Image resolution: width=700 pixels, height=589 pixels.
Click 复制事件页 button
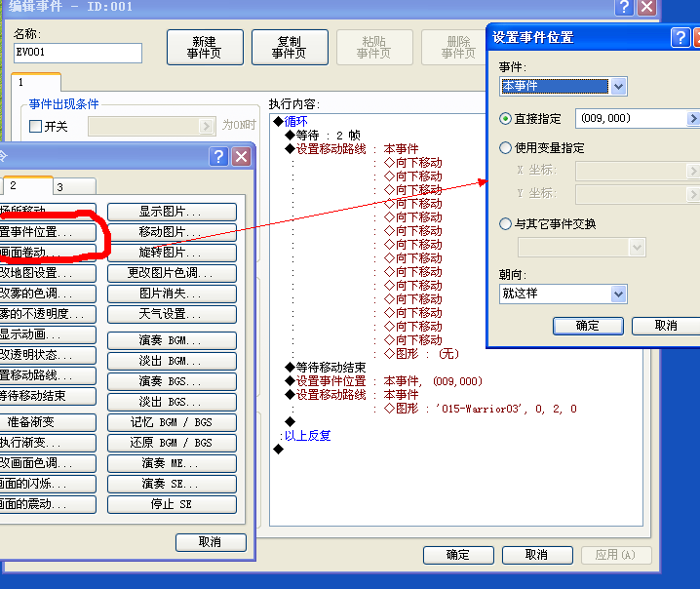(x=290, y=48)
